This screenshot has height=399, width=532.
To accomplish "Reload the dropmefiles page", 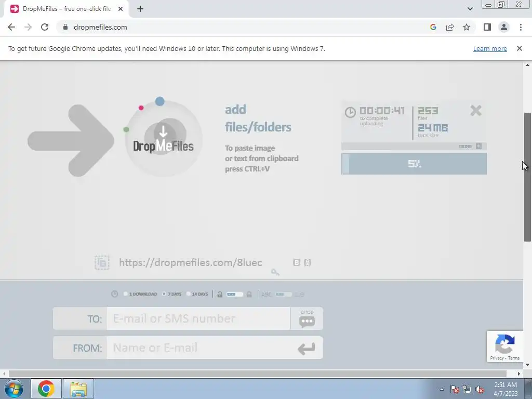I will pos(45,27).
